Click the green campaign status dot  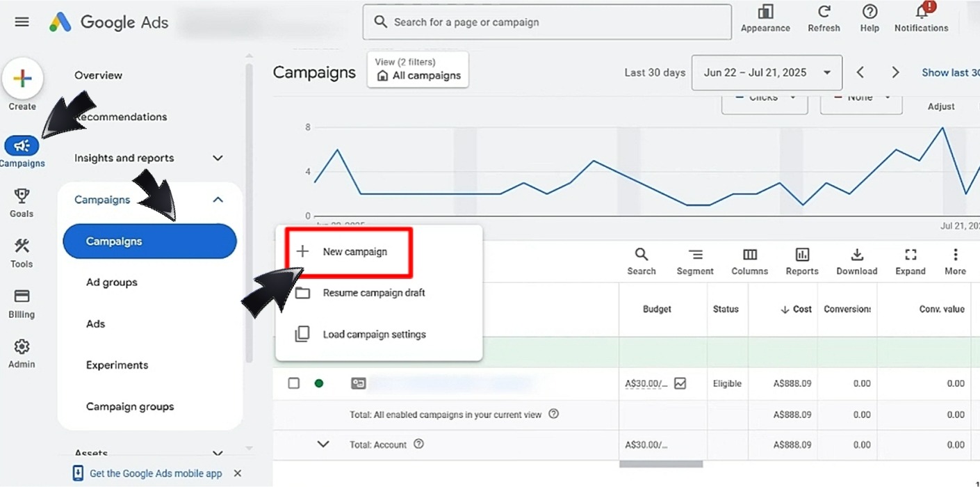tap(319, 383)
